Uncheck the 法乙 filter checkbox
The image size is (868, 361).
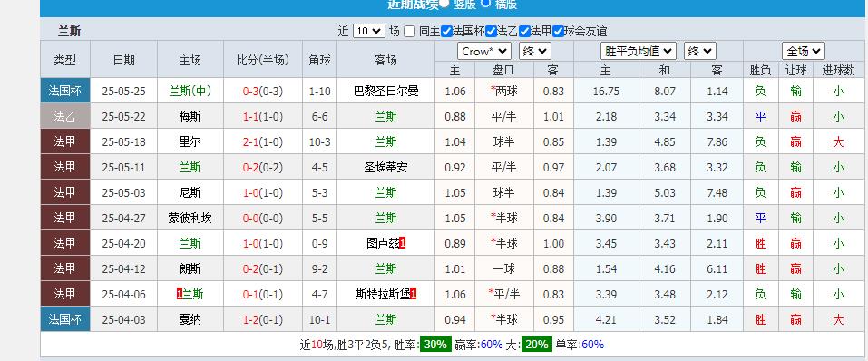click(491, 32)
